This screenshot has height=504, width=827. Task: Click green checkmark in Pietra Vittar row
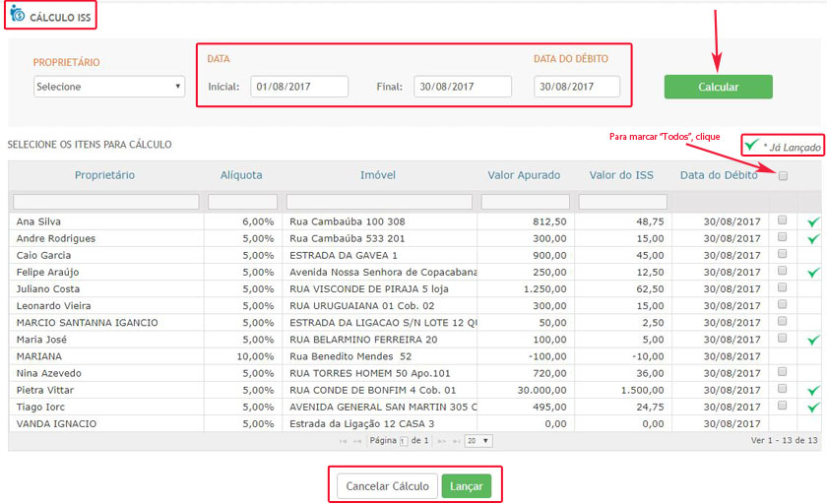click(812, 390)
